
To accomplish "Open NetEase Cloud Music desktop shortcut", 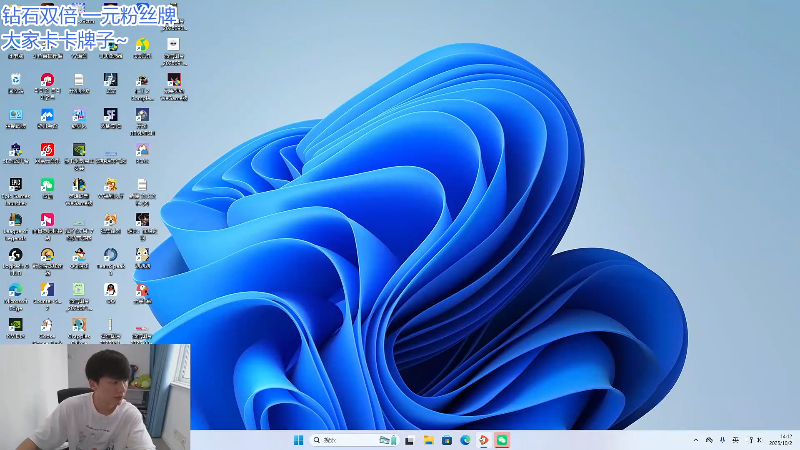I will (x=47, y=150).
